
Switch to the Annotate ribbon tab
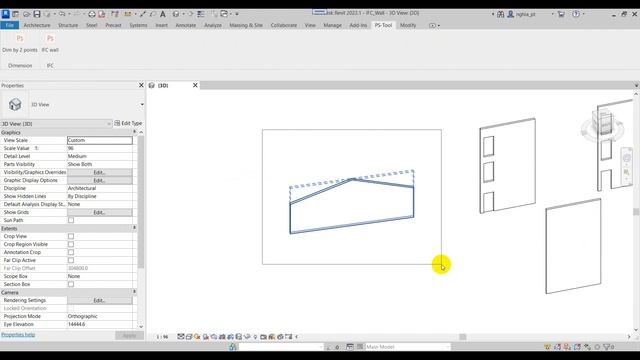click(x=186, y=25)
